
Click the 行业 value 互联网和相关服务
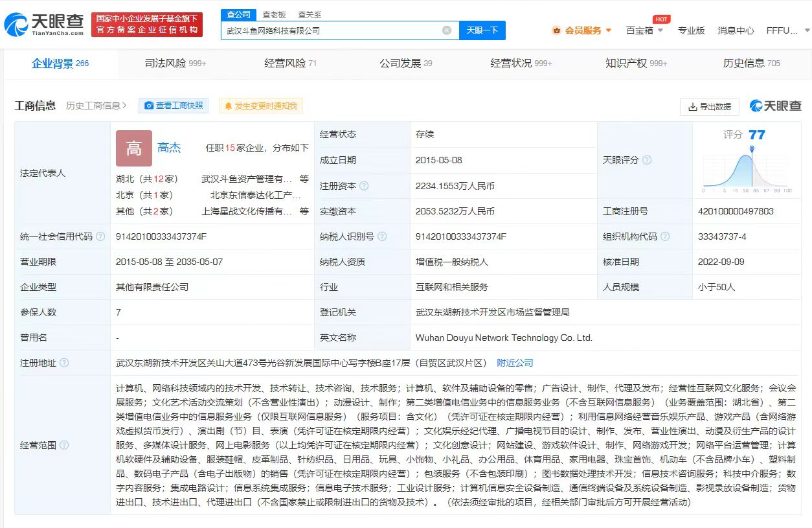452,287
